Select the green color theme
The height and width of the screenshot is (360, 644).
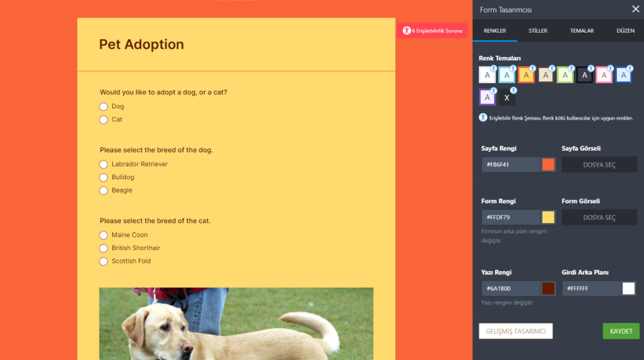[565, 75]
